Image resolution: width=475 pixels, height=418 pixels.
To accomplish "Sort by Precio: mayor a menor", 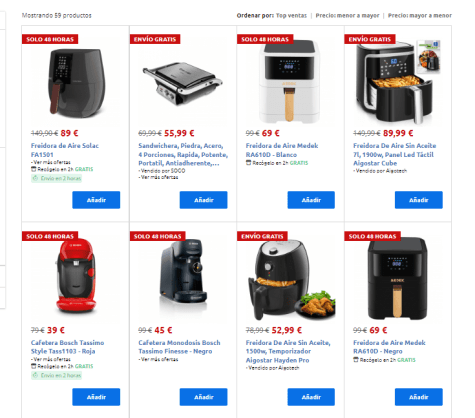I will tap(420, 15).
